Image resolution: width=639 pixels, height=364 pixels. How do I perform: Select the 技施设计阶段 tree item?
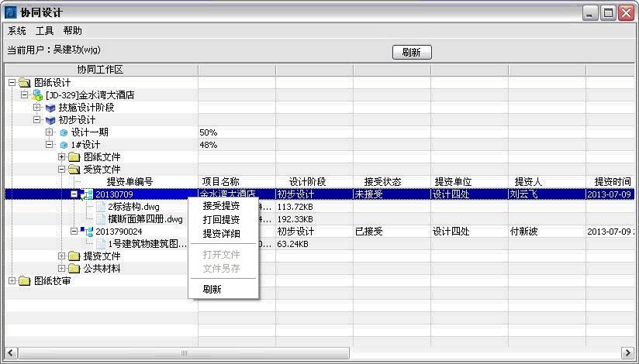[x=86, y=108]
